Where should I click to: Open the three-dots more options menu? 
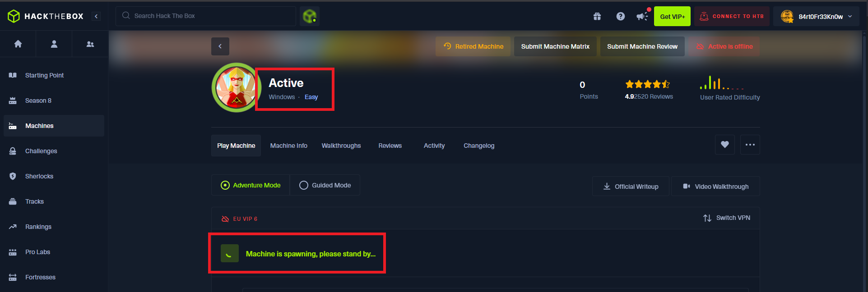750,145
